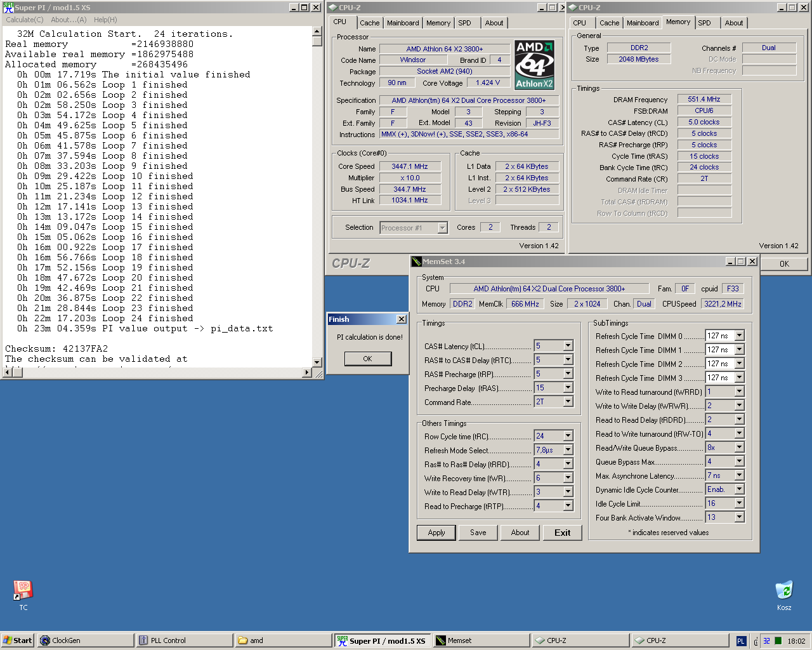Expand Queue Bypass Max dropdown

(x=739, y=461)
